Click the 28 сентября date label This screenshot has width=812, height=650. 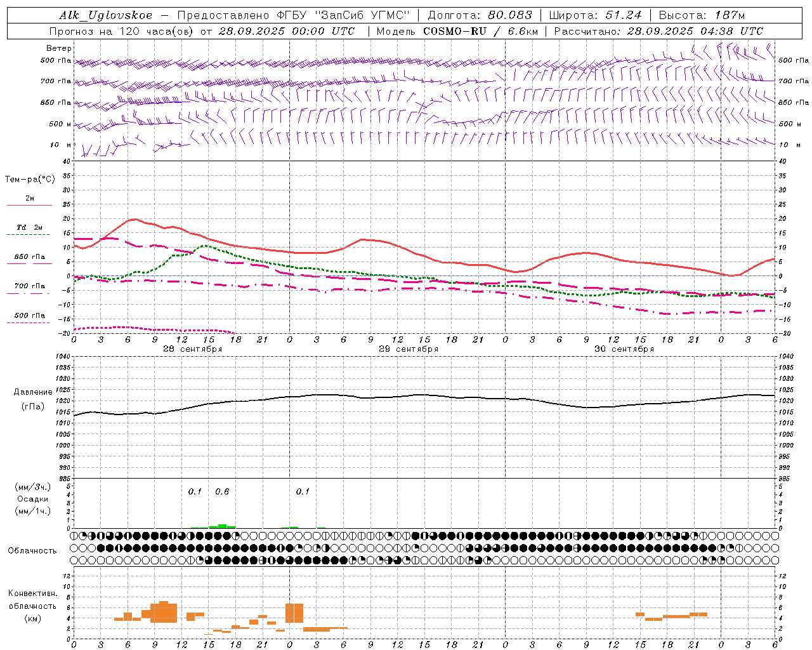click(192, 349)
